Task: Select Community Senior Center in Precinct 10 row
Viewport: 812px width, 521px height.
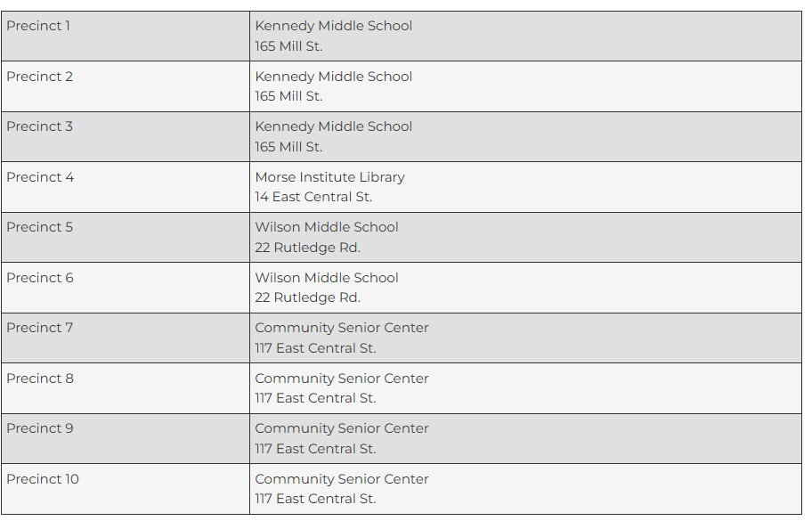Action: click(x=342, y=479)
